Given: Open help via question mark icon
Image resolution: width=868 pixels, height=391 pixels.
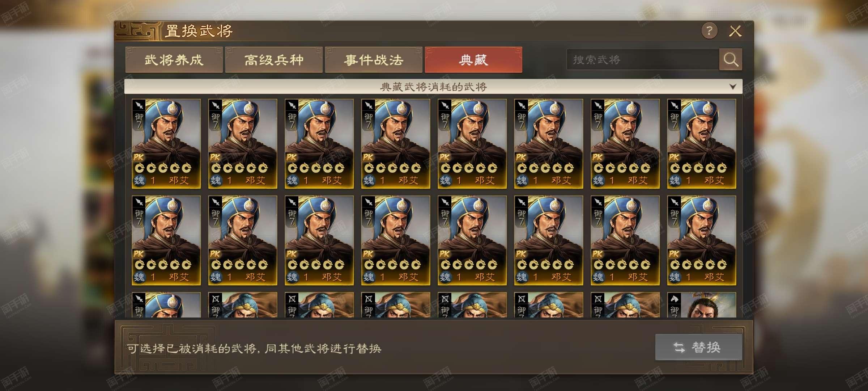Looking at the screenshot, I should 709,31.
